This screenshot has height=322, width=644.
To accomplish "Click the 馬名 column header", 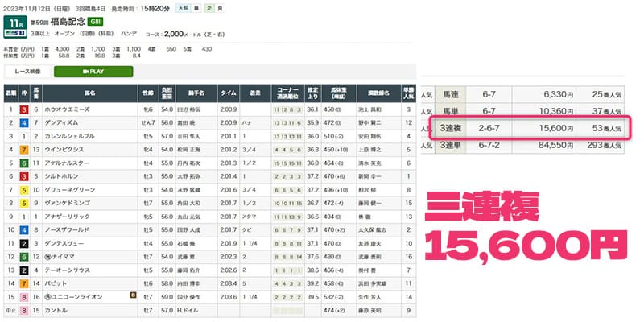I will pos(89,93).
